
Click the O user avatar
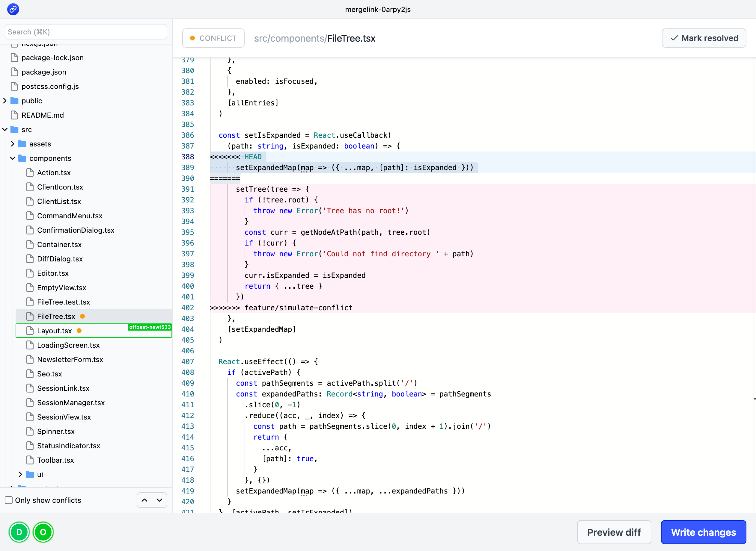click(43, 532)
